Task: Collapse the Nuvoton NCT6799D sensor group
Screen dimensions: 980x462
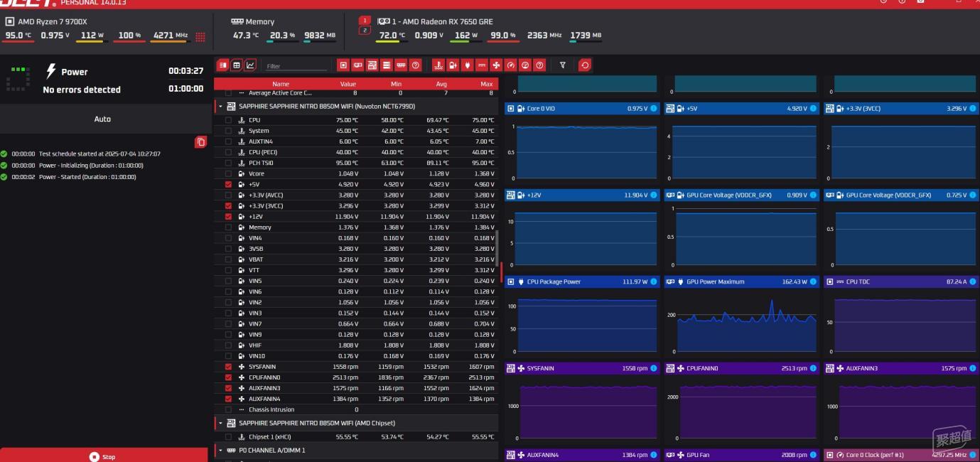Action: coord(220,107)
